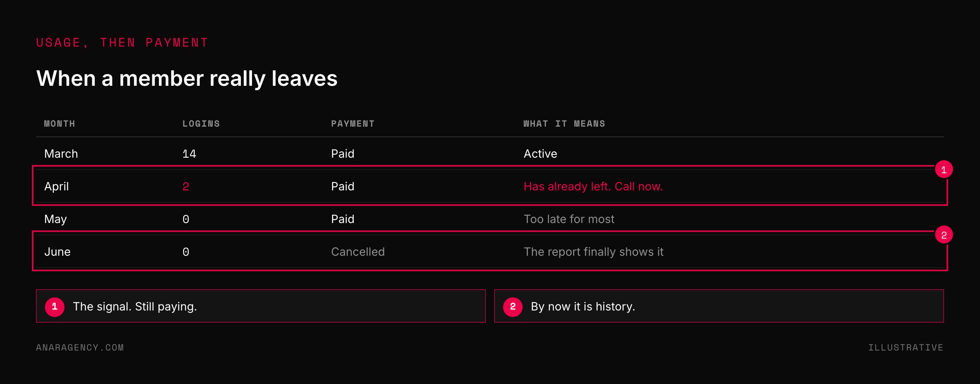The width and height of the screenshot is (980, 384).
Task: Click 'The signal. Still paying.' legend box
Action: click(261, 306)
